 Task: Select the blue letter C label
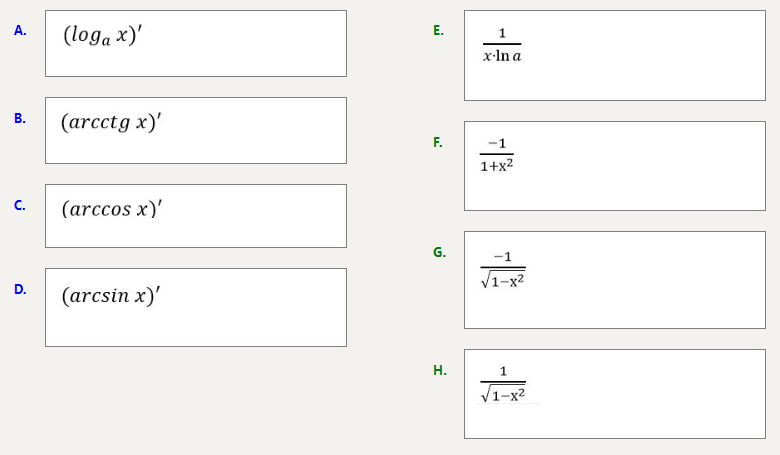tap(20, 205)
